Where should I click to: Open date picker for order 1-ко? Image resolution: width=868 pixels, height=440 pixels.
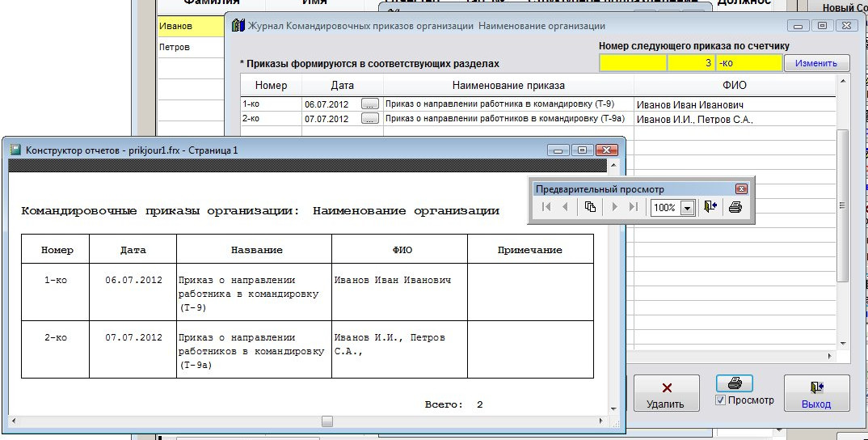[369, 104]
